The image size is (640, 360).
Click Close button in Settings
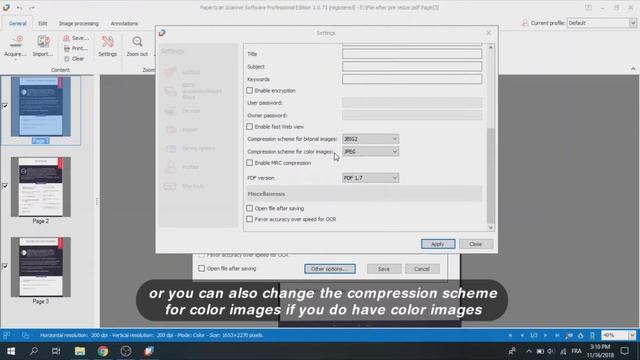point(476,244)
